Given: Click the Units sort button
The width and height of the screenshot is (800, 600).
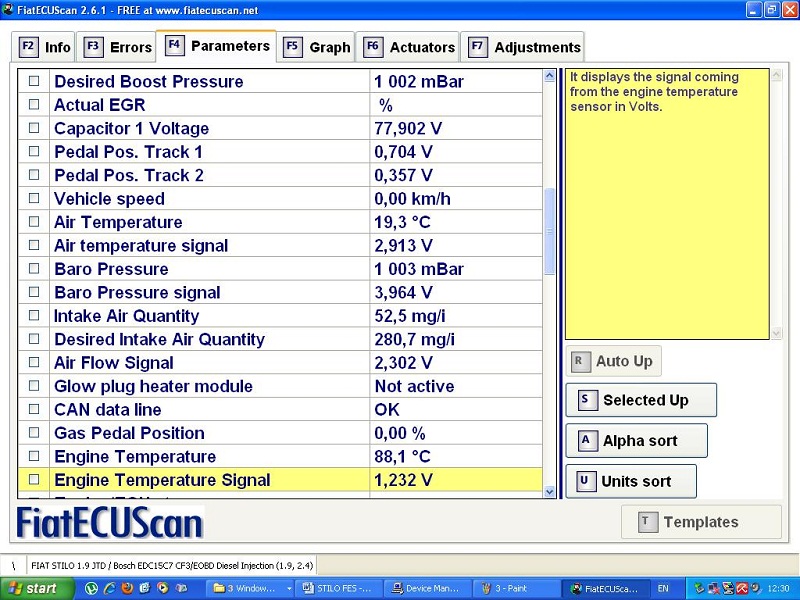Looking at the screenshot, I should [630, 481].
